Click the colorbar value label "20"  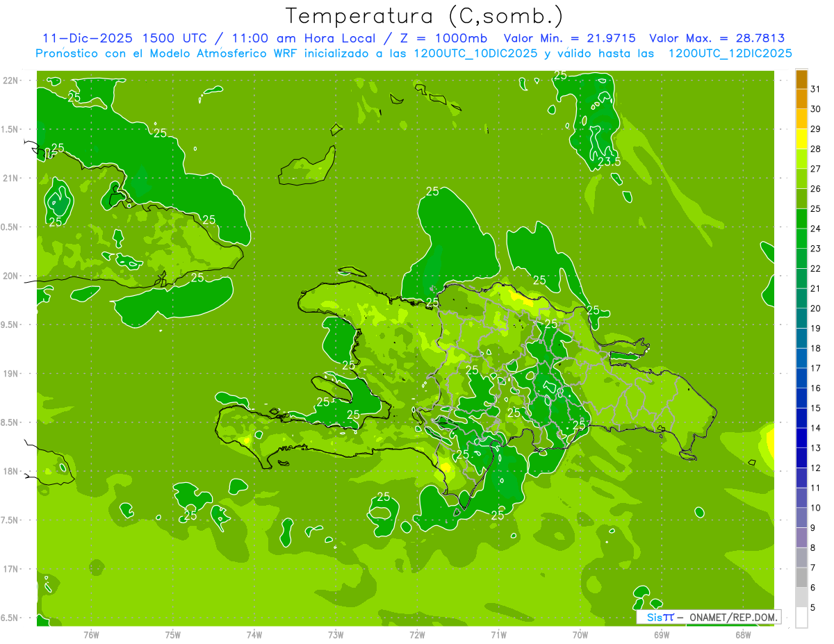tap(816, 308)
